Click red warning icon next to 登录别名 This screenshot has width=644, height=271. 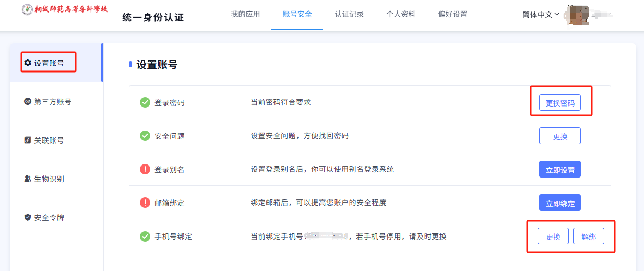point(145,169)
